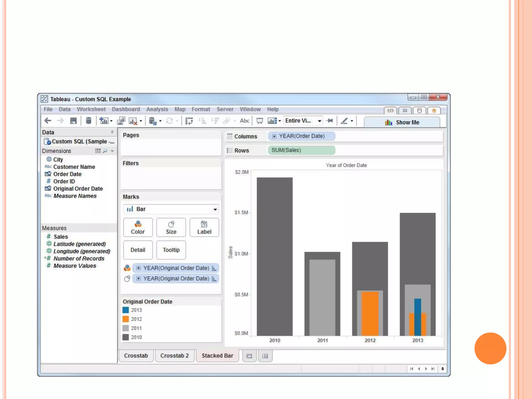Toggle mark labels Abc toolbar button

coord(244,121)
